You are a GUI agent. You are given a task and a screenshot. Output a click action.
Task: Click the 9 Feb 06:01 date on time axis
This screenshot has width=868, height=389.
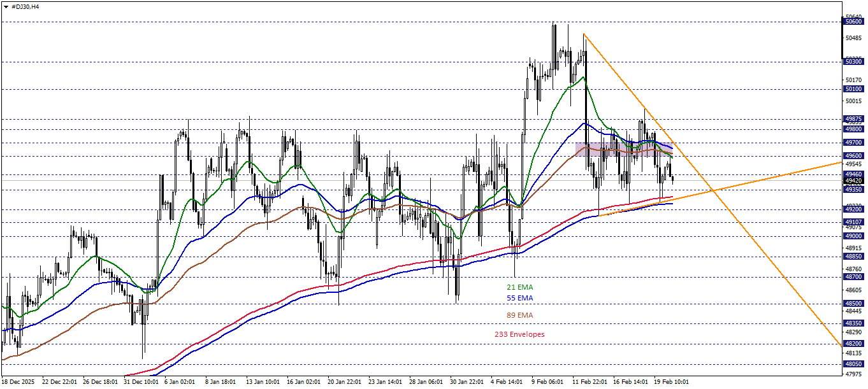547,383
